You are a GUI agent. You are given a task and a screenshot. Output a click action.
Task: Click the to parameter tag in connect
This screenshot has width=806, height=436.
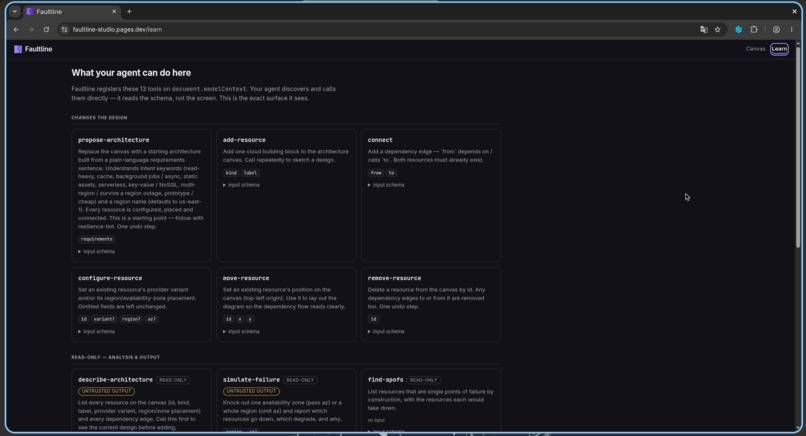(x=392, y=173)
